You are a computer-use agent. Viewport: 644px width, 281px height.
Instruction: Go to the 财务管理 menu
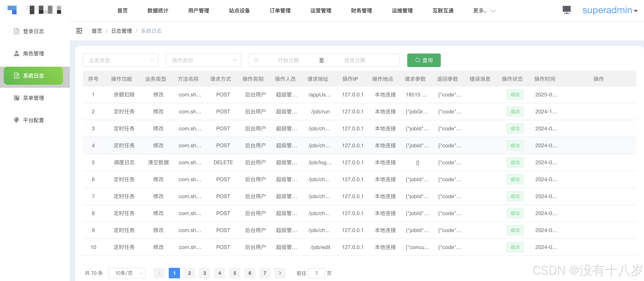(x=361, y=11)
